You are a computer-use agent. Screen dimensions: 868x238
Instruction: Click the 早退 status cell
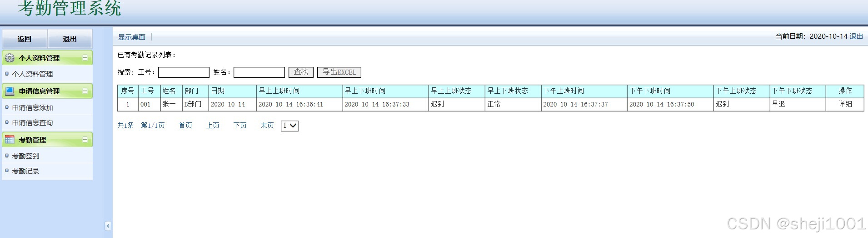point(798,104)
